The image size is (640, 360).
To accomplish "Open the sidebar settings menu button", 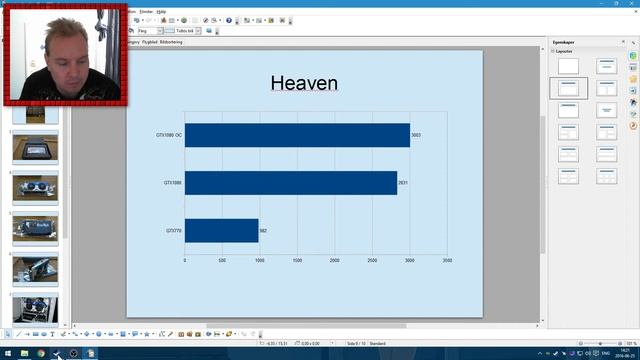I will pyautogui.click(x=633, y=43).
